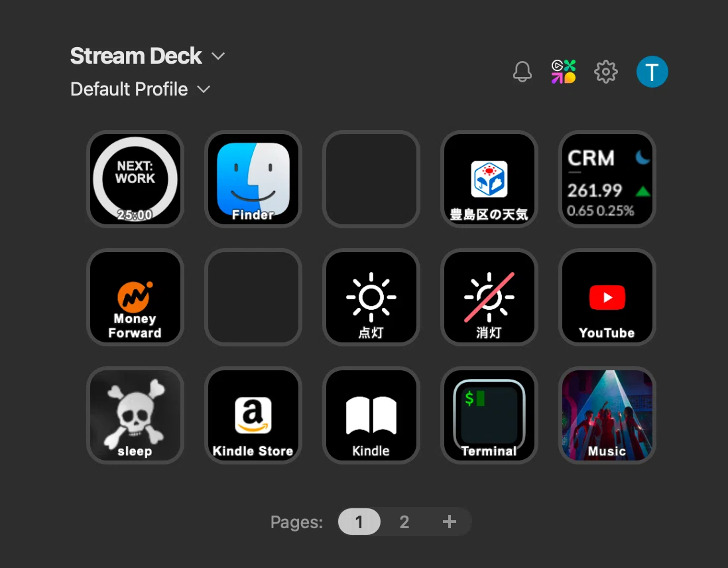Open the Finder key

coord(253,179)
